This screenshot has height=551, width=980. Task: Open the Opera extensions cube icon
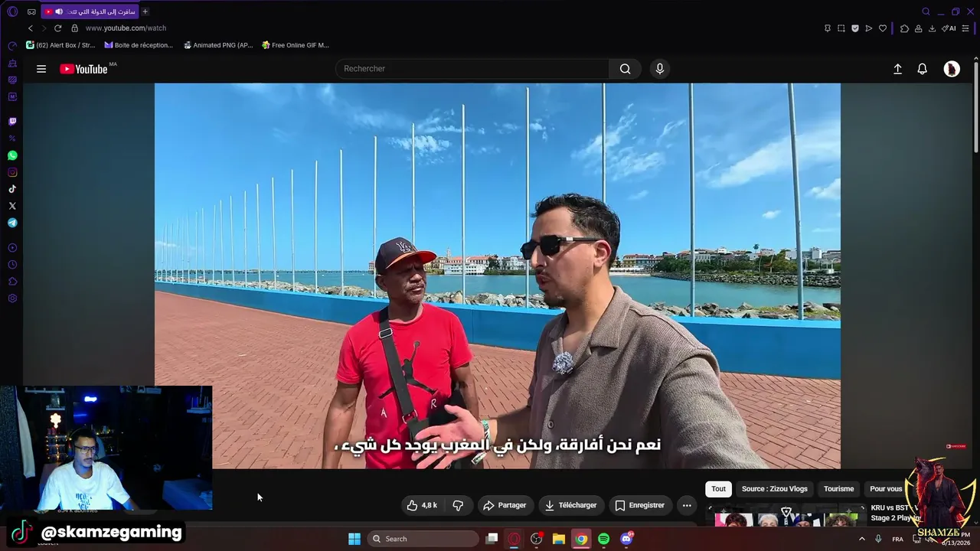(x=904, y=28)
